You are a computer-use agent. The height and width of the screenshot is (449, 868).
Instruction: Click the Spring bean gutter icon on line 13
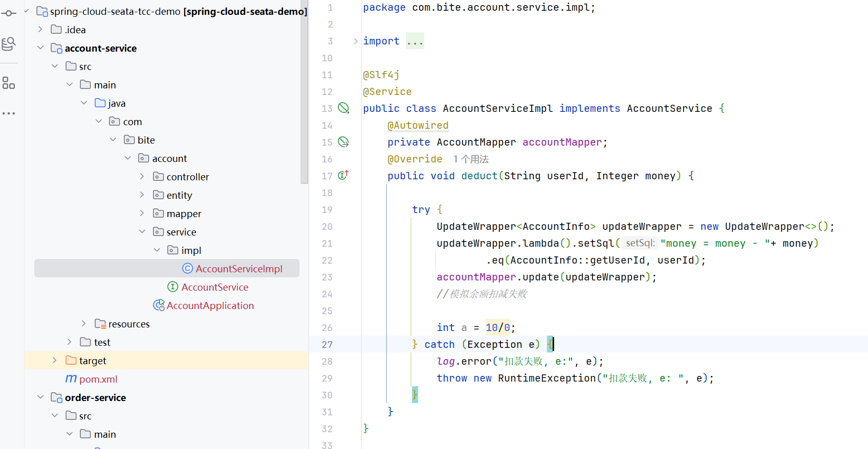[344, 108]
